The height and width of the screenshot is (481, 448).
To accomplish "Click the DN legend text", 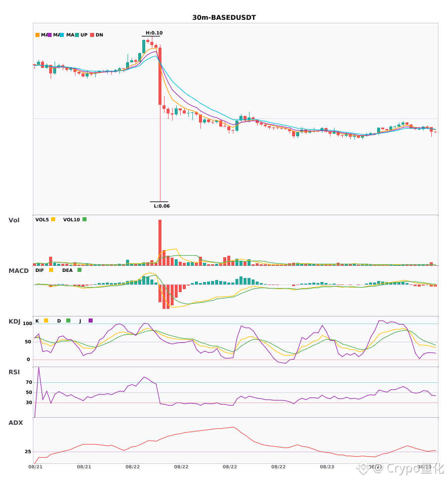I will [99, 35].
